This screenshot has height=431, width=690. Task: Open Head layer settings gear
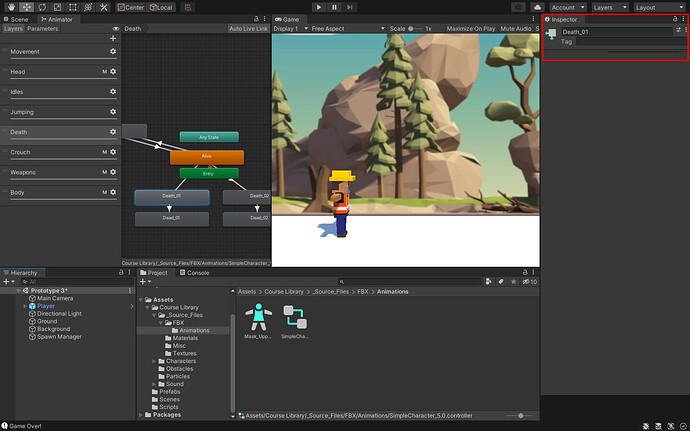[113, 71]
